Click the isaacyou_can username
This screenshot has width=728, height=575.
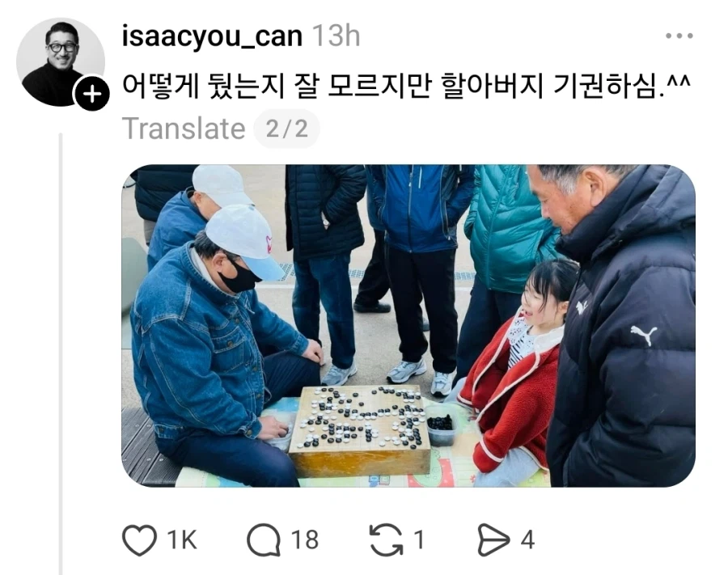pyautogui.click(x=212, y=36)
